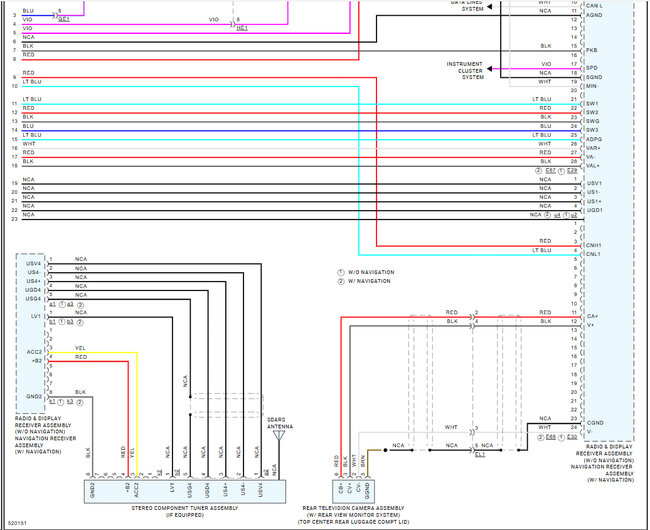The image size is (650, 530).
Task: Click the CV+ terminal on camera assembly
Action: pos(350,488)
